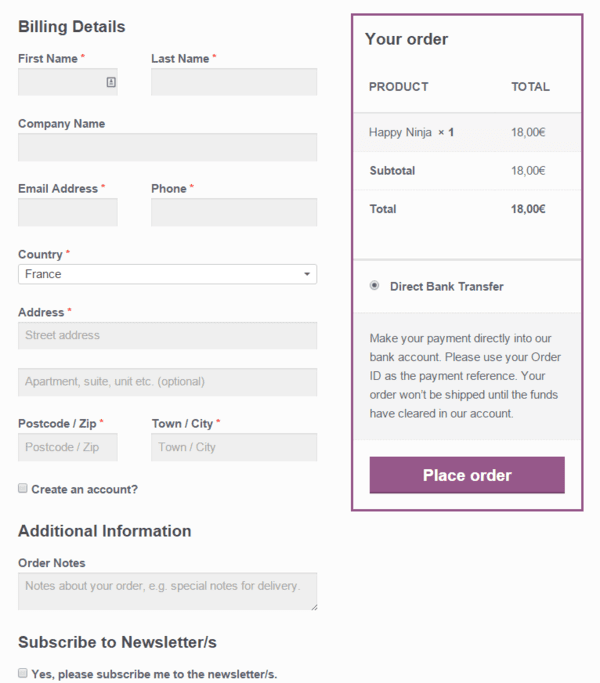Click the Direct Bank Transfer label
The height and width of the screenshot is (683, 600).
[446, 286]
